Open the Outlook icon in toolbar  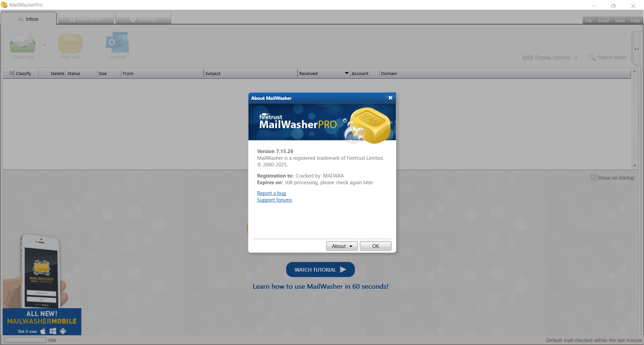click(117, 43)
